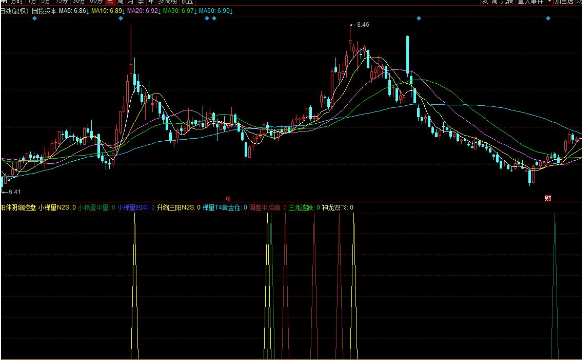Click the blue diamond marker above the tall red candle spike

(x=121, y=18)
